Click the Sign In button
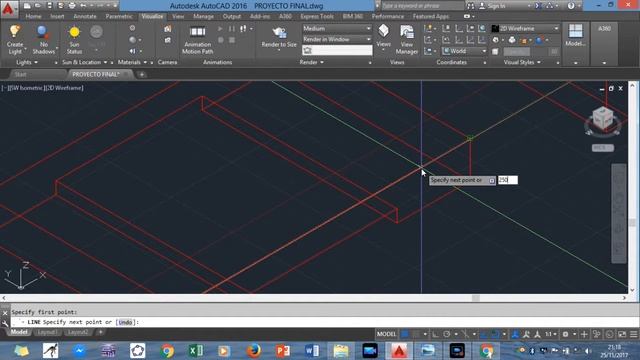This screenshot has width=640, height=360. (492, 6)
